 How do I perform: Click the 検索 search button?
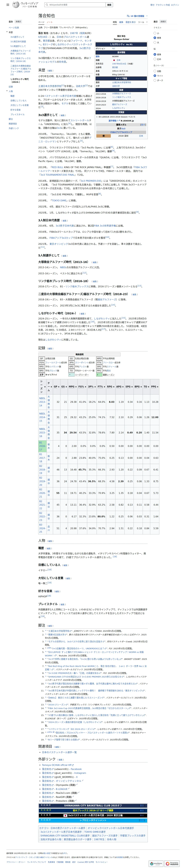tap(109, 5)
